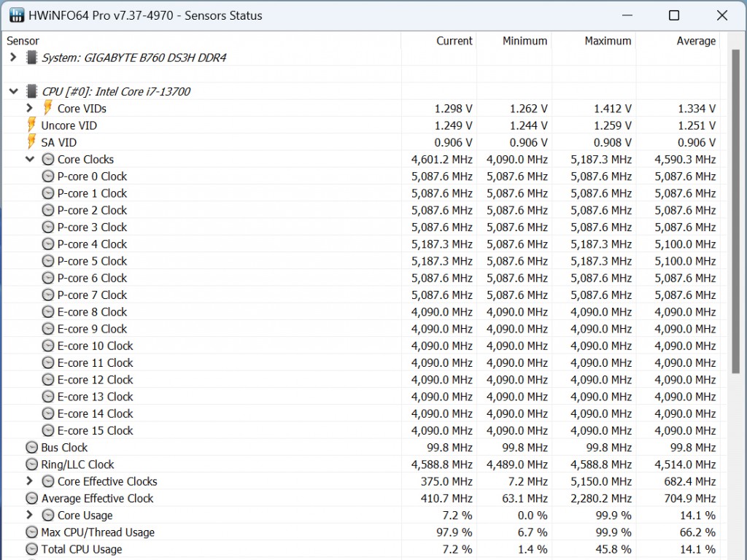Click the clock icon next to Bus Clock
Image resolution: width=747 pixels, height=560 pixels.
tap(31, 448)
